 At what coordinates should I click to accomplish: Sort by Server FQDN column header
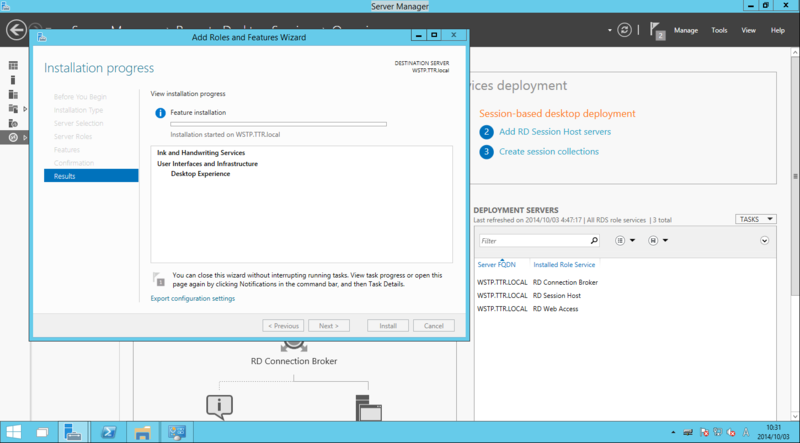click(496, 264)
